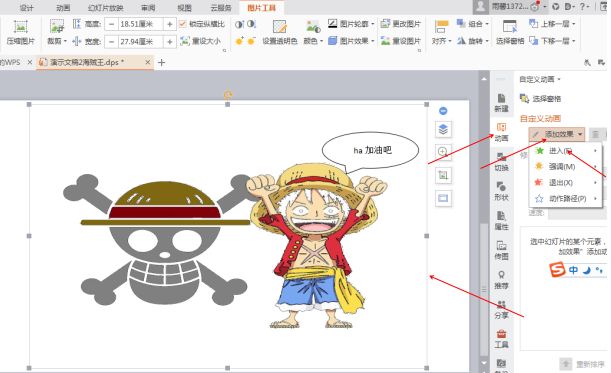Click the decrease brightness sun icon

coord(251,41)
